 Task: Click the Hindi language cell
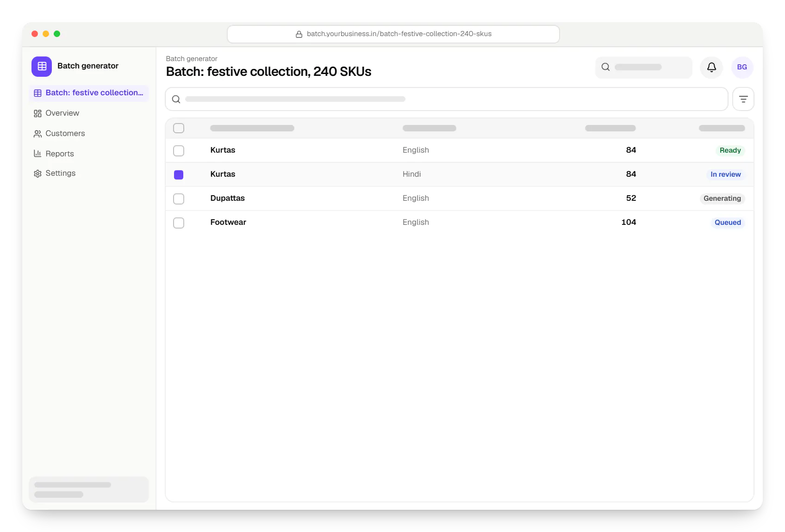tap(411, 174)
